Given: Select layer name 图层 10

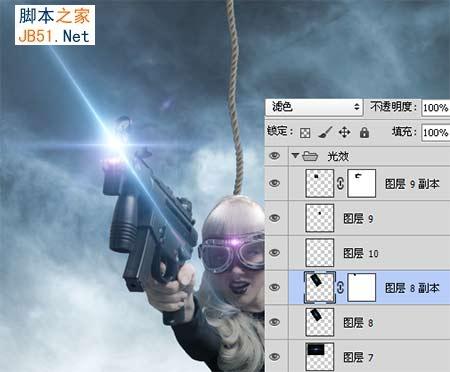Looking at the screenshot, I should tap(361, 253).
